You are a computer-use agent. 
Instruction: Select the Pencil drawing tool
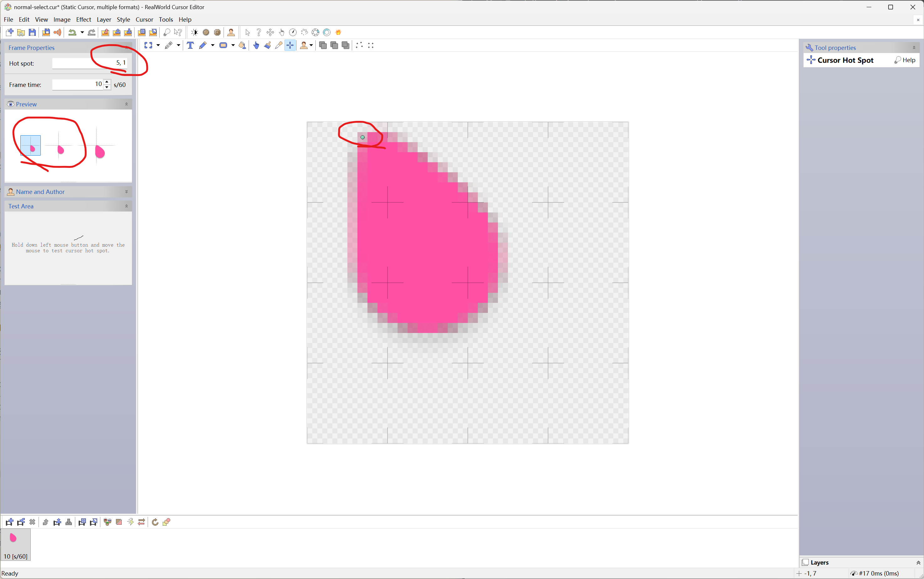coord(203,45)
